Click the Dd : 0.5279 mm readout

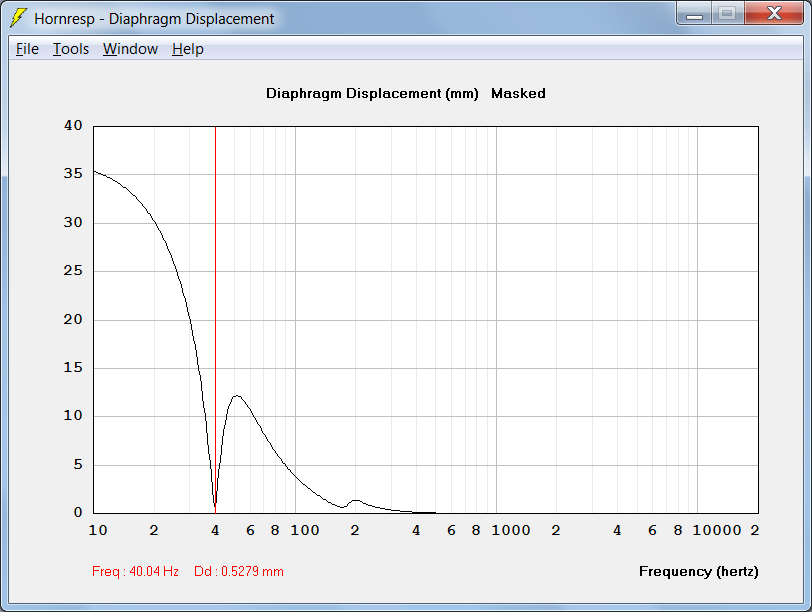239,572
